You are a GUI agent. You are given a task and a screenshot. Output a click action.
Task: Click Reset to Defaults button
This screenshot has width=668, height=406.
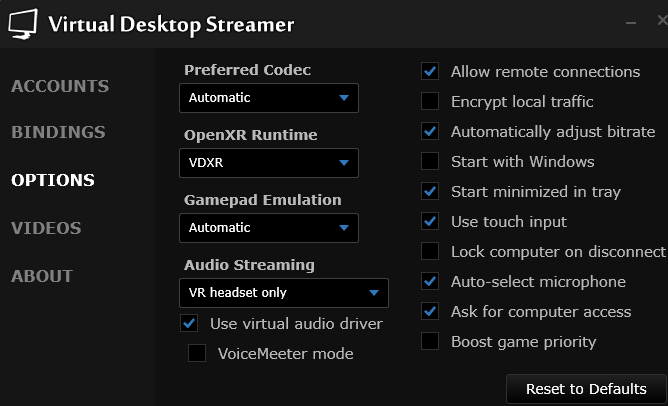586,389
